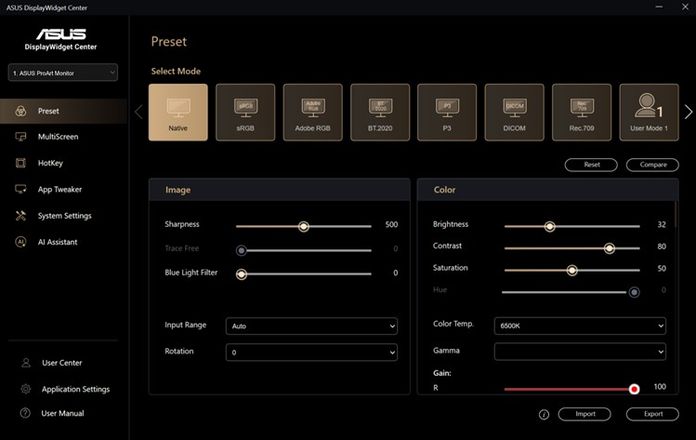Click the MultiScreen monitor icon
Screen dimensions: 696x440
(21, 137)
